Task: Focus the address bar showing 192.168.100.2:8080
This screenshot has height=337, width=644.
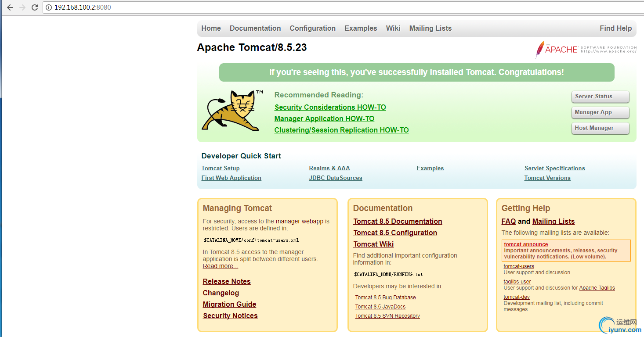Action: pyautogui.click(x=343, y=7)
